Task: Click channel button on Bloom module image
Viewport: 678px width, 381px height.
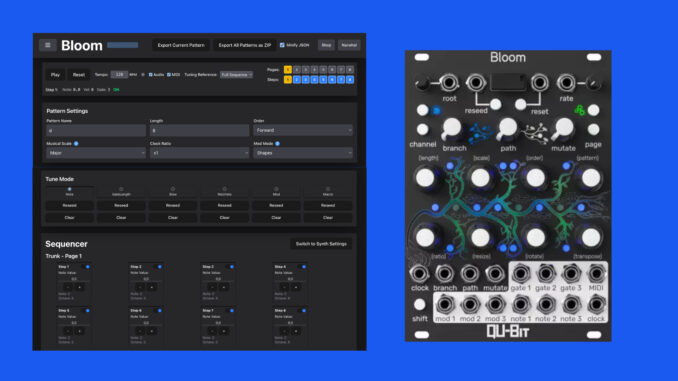Action: coord(422,129)
